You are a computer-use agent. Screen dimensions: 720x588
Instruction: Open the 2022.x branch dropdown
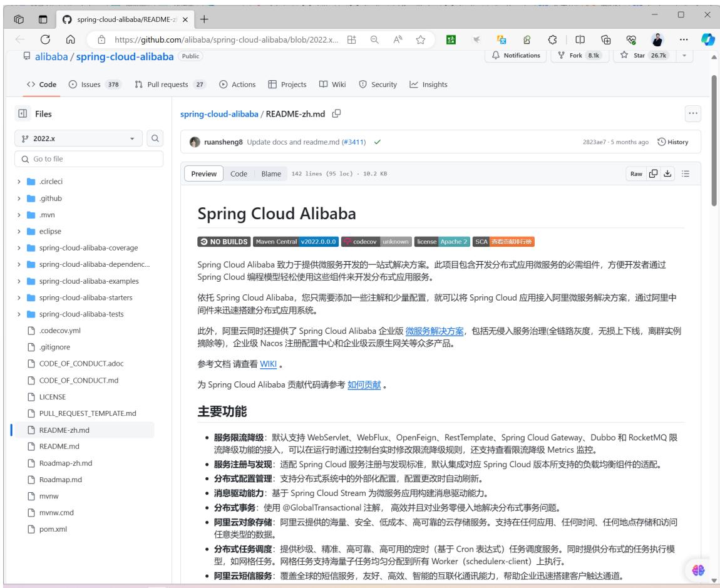[x=78, y=138]
